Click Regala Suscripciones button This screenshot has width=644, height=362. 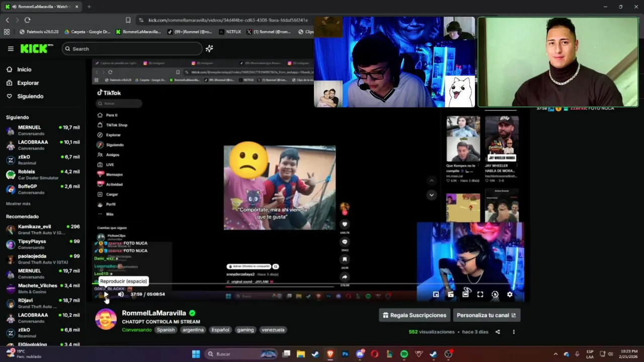point(415,315)
